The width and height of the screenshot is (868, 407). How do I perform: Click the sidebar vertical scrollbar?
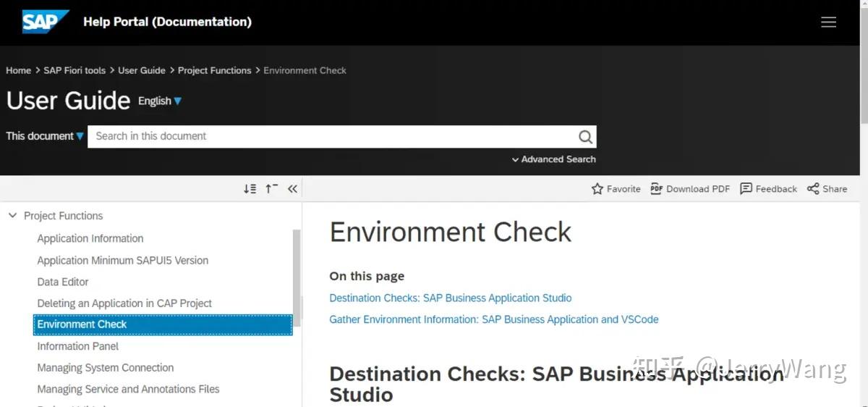coord(297,279)
